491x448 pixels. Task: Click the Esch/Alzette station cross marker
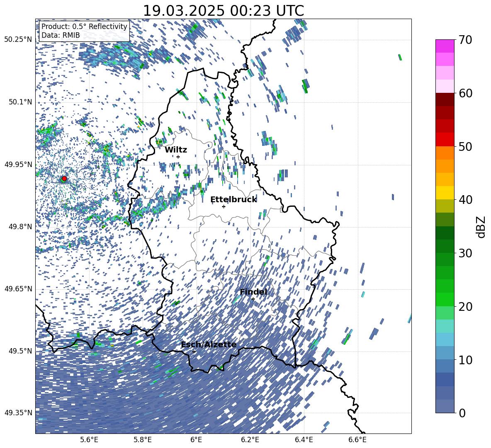pyautogui.click(x=194, y=351)
